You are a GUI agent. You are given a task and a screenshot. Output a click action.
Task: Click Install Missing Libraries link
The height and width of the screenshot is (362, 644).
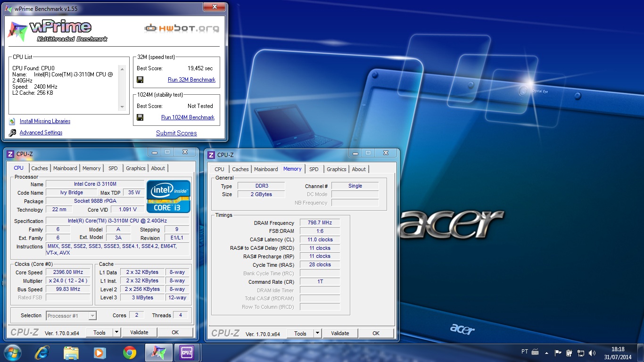[x=45, y=121]
